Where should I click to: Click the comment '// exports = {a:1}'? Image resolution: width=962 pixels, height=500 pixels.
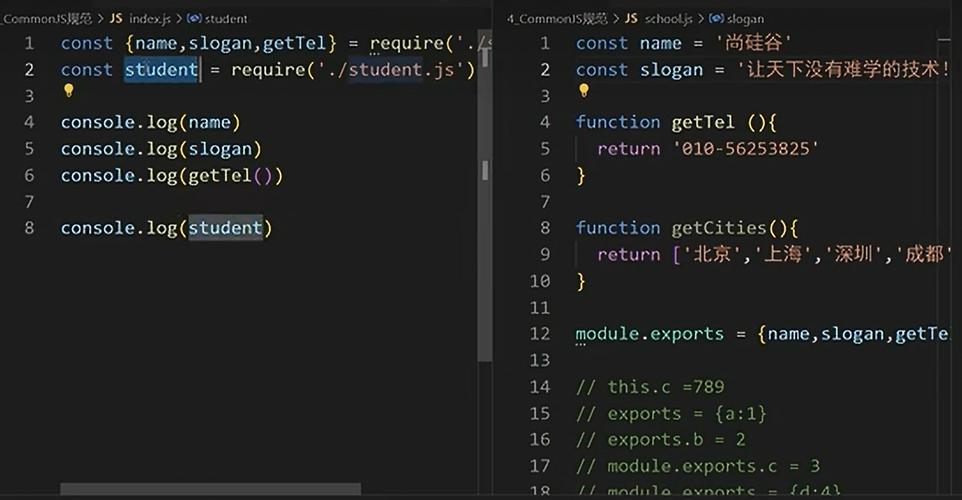coord(671,413)
